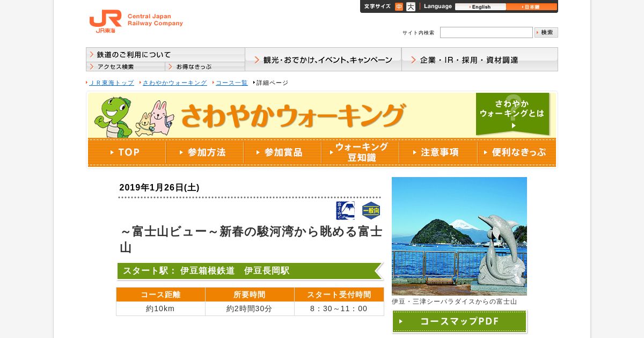Open アクセス検索 submenu item
This screenshot has height=338, width=644.
point(126,67)
